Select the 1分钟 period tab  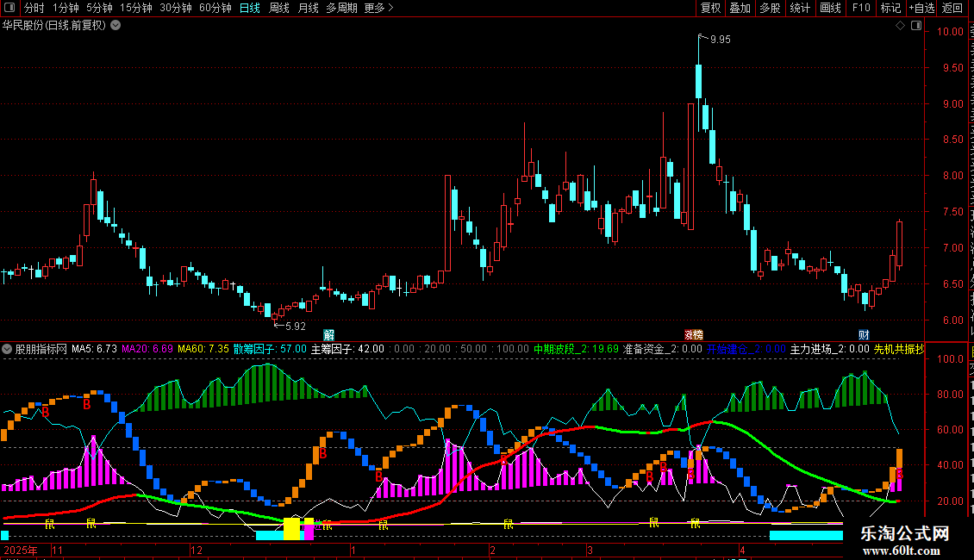66,8
